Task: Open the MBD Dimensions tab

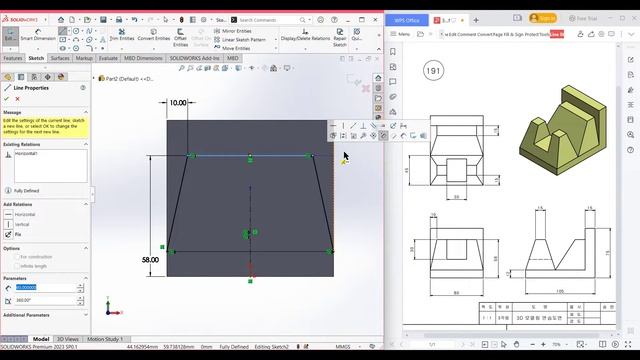Action: click(143, 58)
